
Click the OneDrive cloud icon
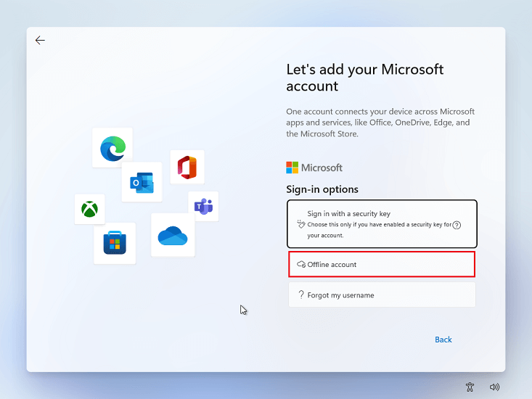(x=173, y=235)
